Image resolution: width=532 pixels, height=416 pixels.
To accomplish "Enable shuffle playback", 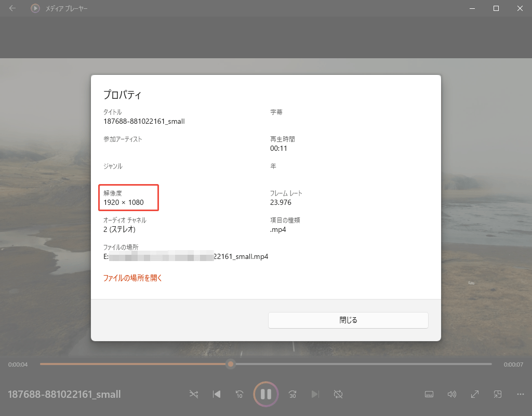I will pyautogui.click(x=193, y=394).
